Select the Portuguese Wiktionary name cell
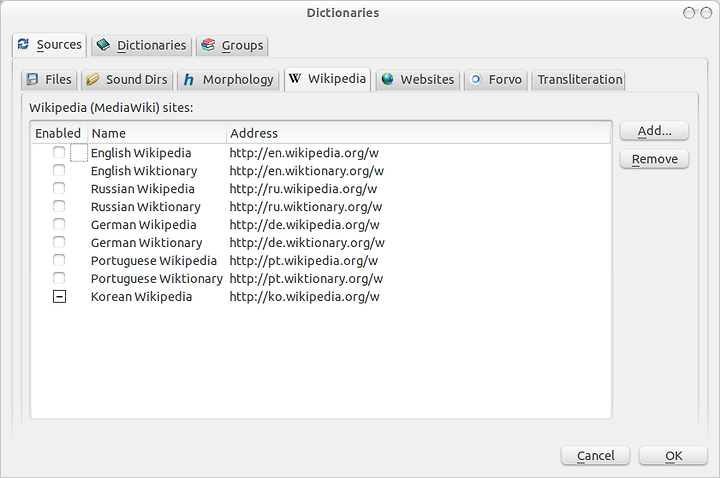 [157, 278]
